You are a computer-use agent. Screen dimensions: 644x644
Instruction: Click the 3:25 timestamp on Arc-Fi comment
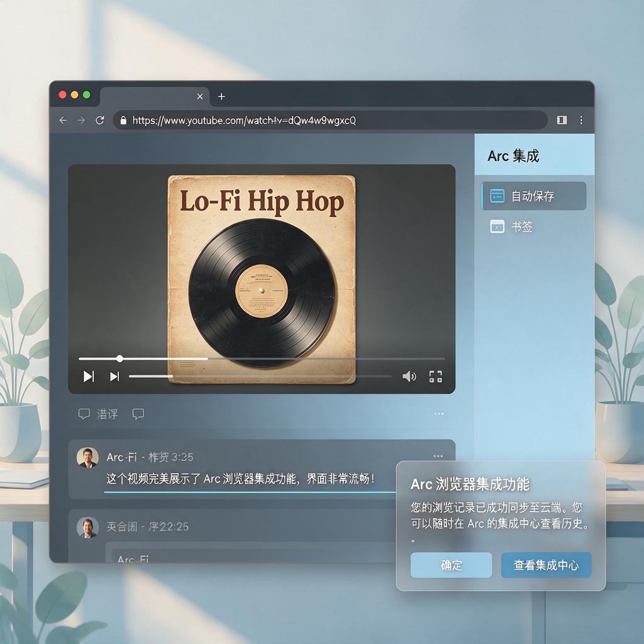tap(182, 457)
